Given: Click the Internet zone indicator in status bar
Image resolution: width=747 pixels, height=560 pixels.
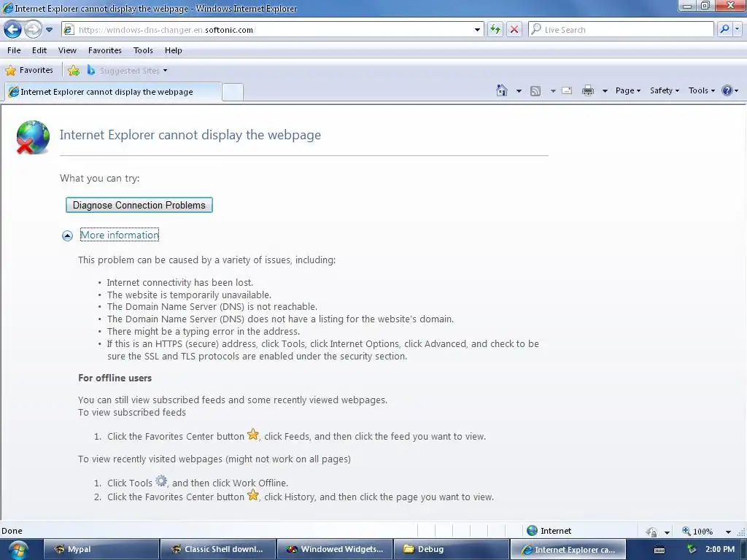Looking at the screenshot, I should point(549,531).
